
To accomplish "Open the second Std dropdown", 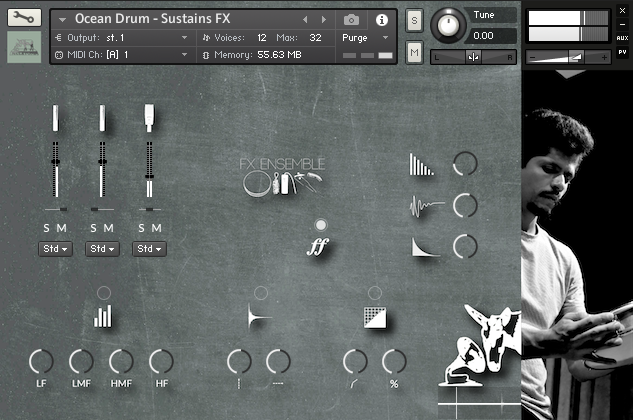I will click(x=102, y=249).
